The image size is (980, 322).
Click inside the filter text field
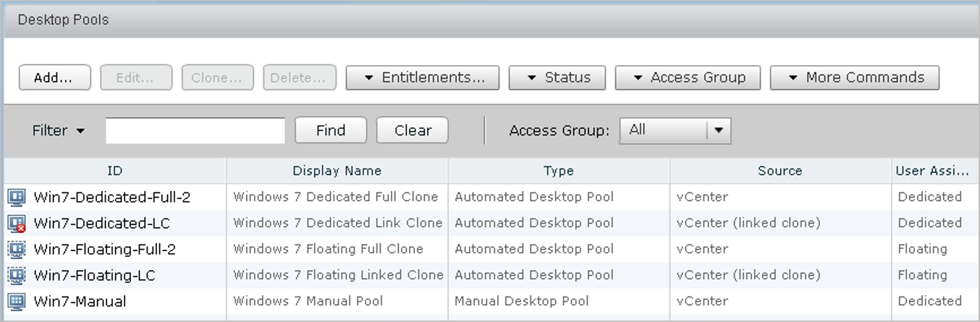coord(195,131)
